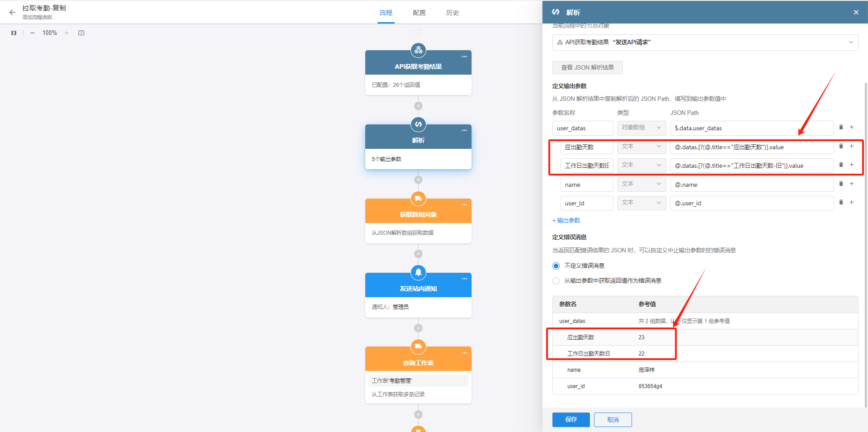
Task: Open type dropdown for 工作日出勤天数旧 row
Action: click(642, 166)
